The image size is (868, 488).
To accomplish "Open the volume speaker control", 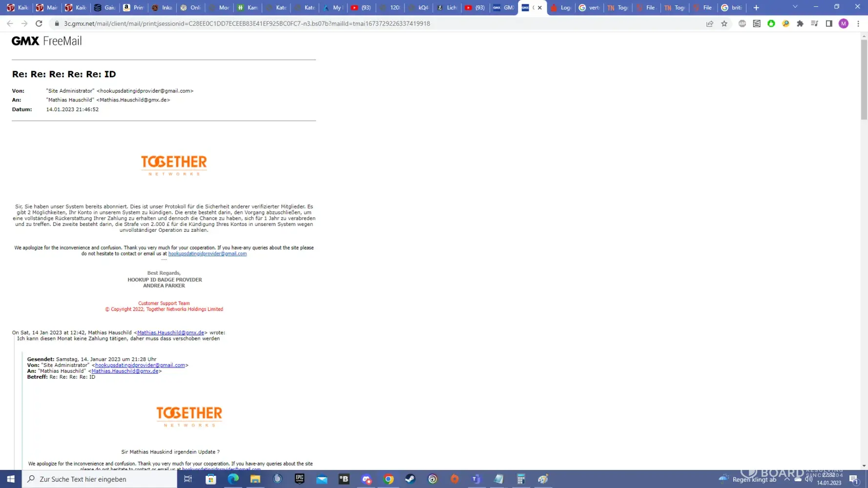I will [808, 479].
